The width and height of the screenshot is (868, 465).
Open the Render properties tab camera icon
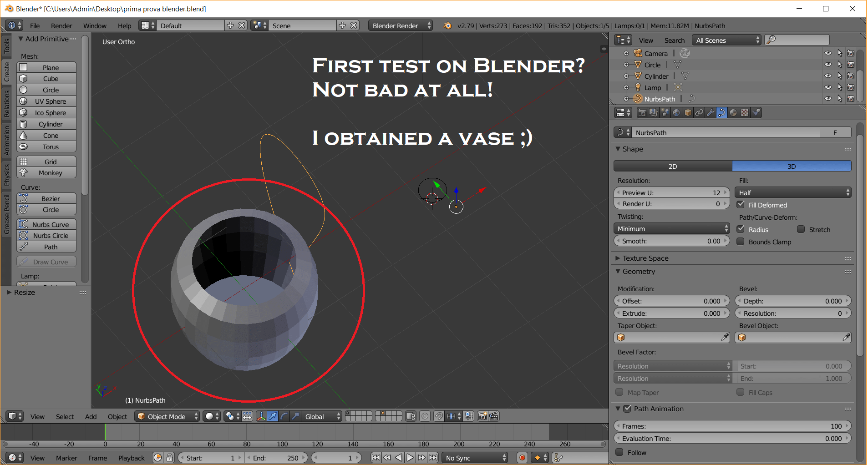pos(642,113)
